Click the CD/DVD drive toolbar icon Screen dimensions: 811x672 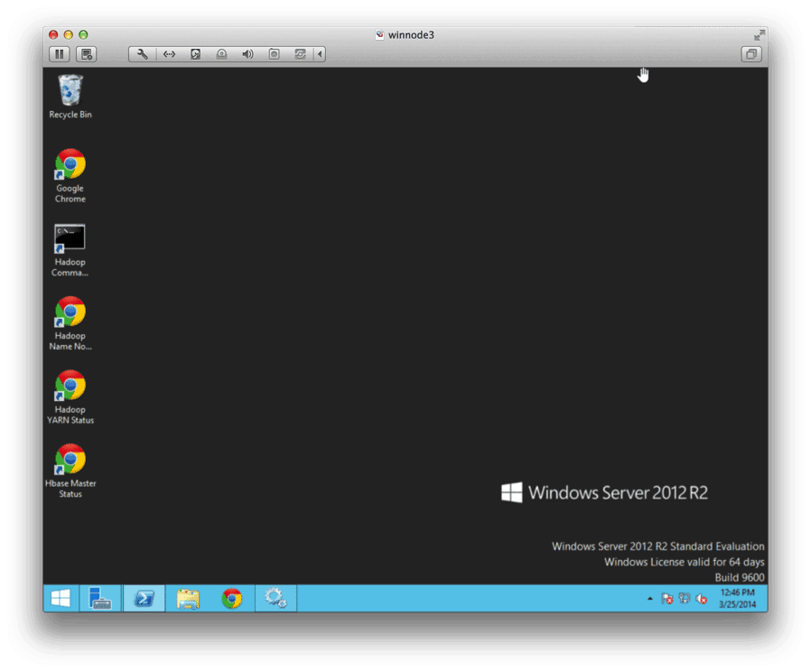coord(221,54)
